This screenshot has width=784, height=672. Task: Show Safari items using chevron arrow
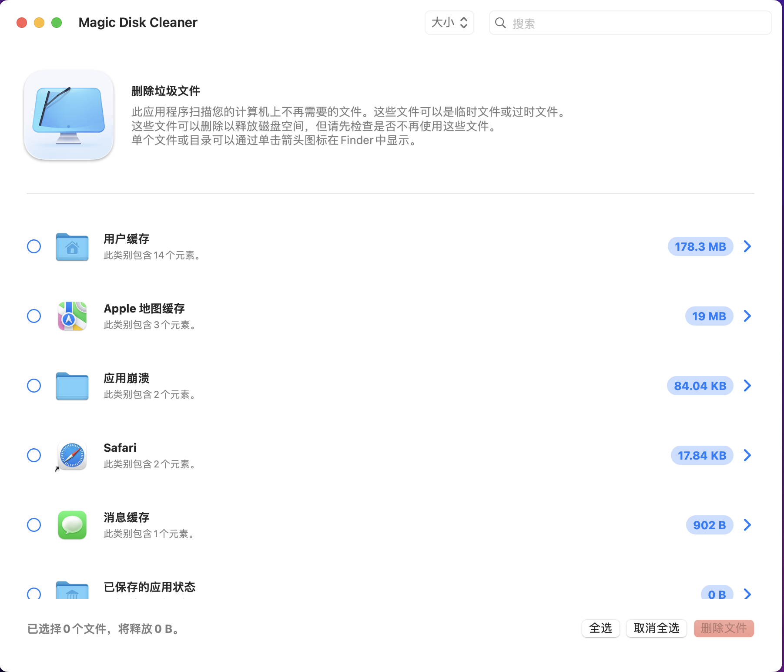[747, 455]
